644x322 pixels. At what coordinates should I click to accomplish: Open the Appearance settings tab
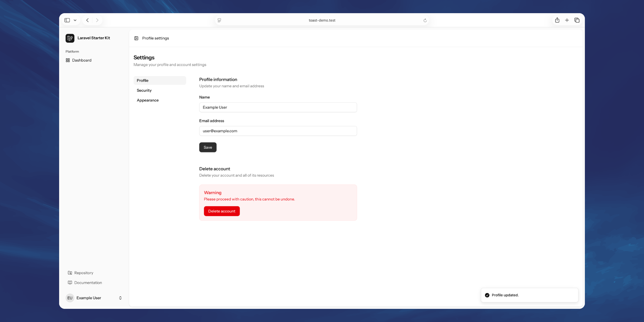coord(148,100)
